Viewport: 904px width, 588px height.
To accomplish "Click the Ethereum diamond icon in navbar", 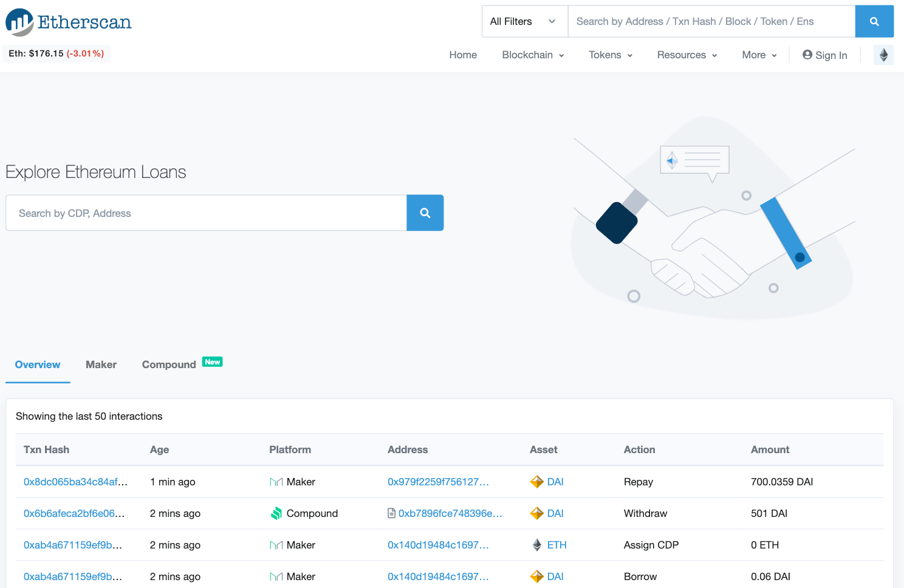I will (x=883, y=55).
